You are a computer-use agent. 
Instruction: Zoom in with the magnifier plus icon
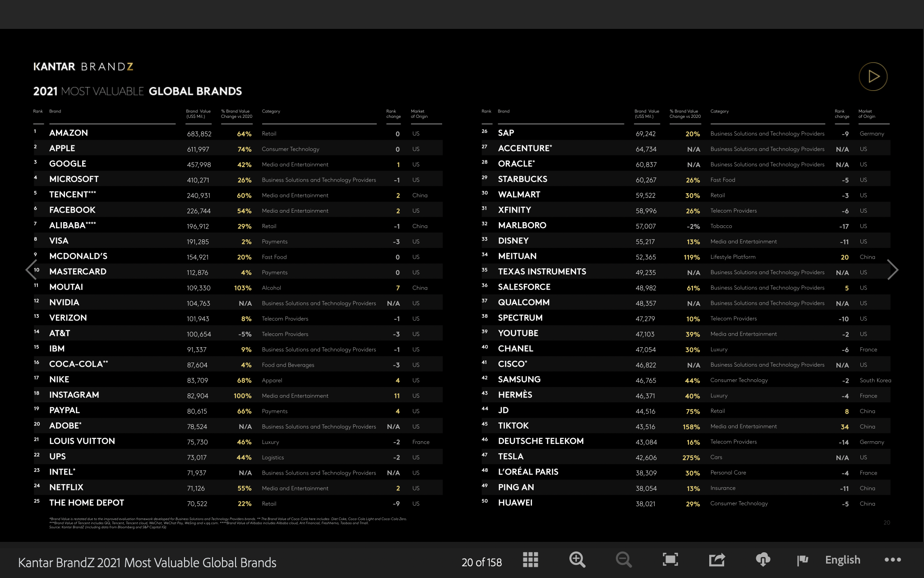tap(577, 560)
